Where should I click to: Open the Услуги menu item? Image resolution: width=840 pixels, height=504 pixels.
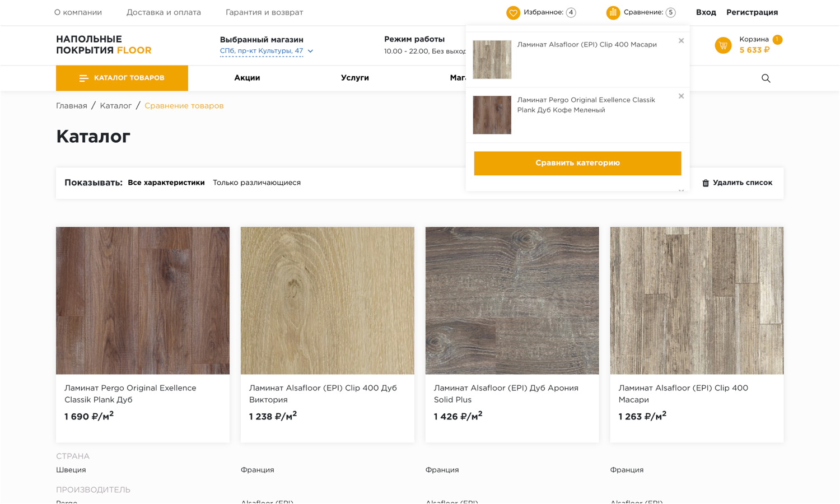coord(354,78)
